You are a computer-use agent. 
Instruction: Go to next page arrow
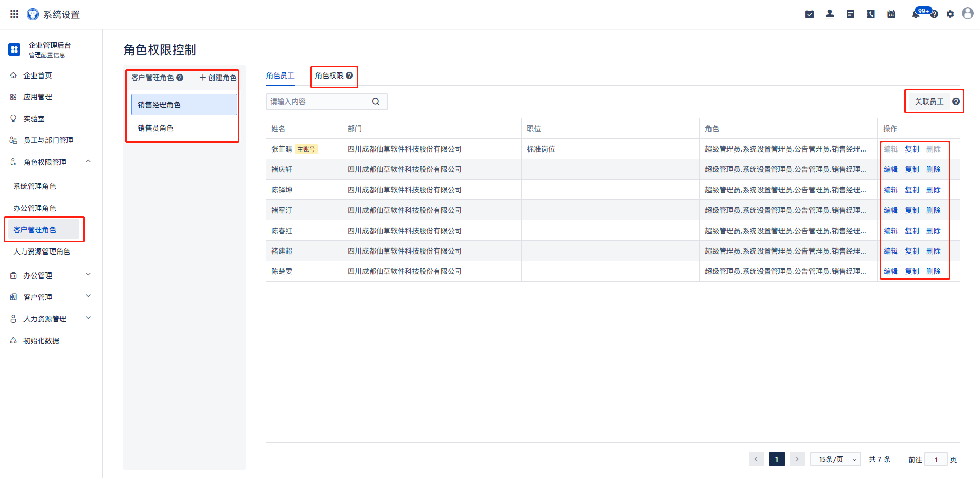pyautogui.click(x=797, y=459)
